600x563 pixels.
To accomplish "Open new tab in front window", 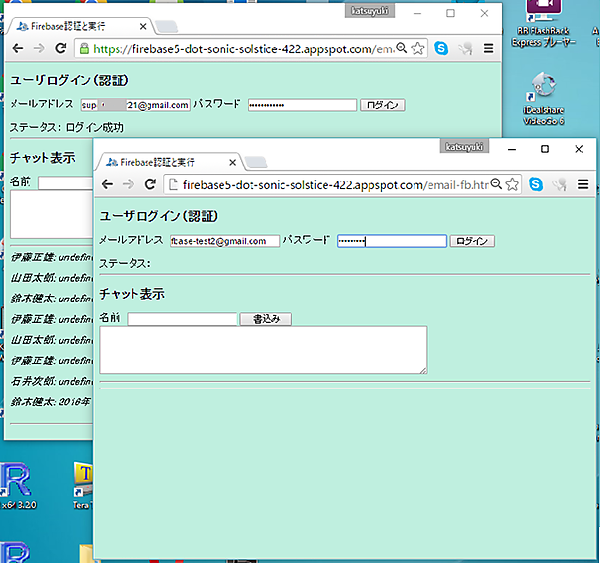I will click(x=256, y=162).
